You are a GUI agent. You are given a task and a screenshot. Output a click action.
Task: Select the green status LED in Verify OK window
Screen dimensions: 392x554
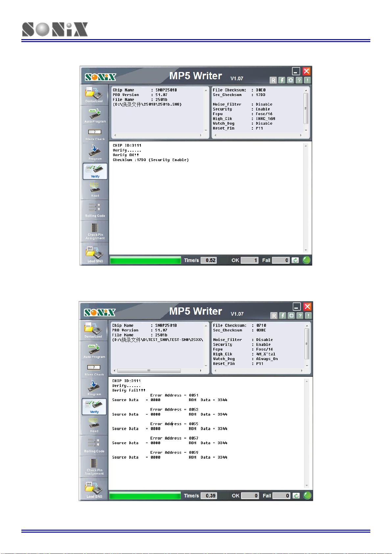[x=306, y=260]
